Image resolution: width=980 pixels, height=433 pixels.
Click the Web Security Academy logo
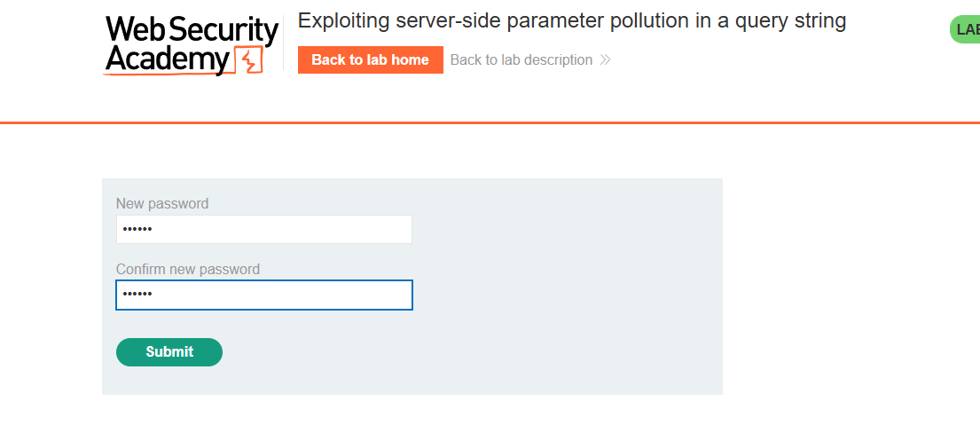tap(191, 45)
